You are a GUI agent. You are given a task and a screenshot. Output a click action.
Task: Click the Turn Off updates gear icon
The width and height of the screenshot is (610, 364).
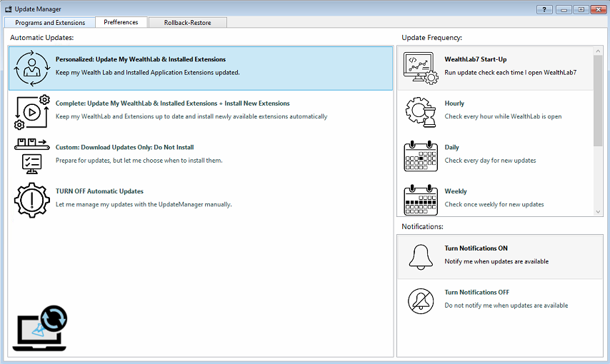[x=31, y=200]
